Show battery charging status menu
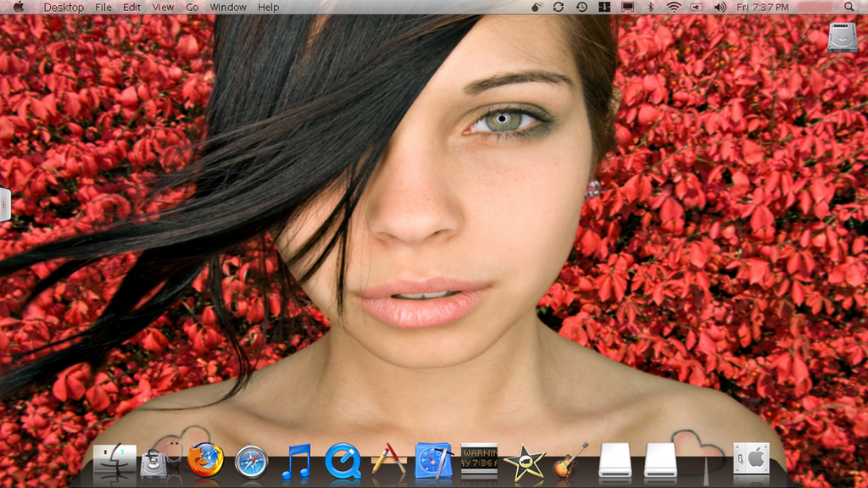This screenshot has height=488, width=868. click(697, 7)
